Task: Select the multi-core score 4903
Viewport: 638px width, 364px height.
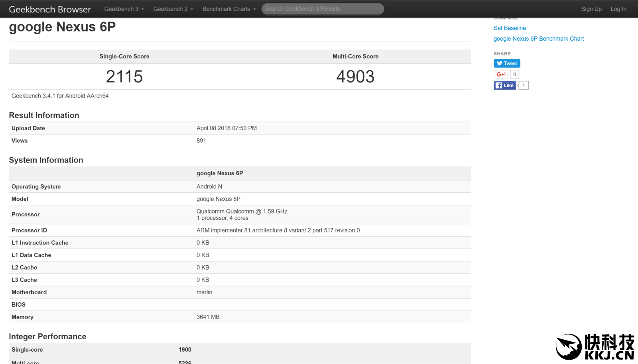Action: (x=355, y=76)
